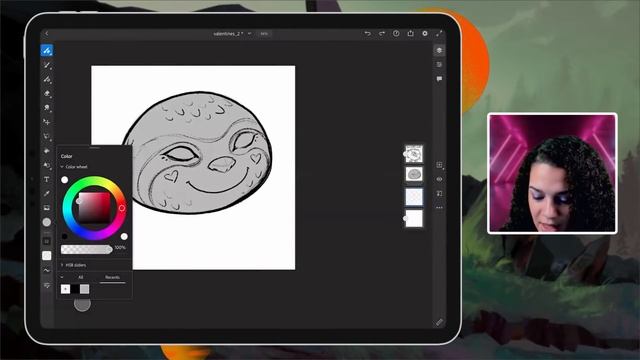Click the Color panel drag handle
This screenshot has width=640, height=360.
[x=94, y=147]
